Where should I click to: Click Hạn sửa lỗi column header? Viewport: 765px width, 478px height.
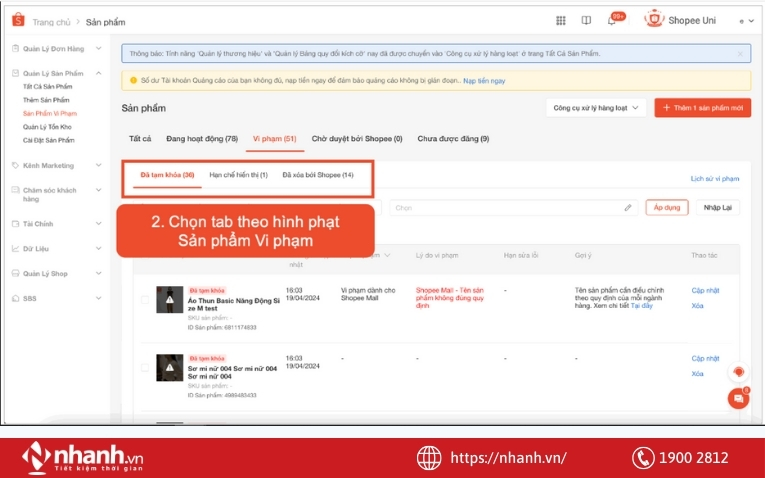pos(521,255)
